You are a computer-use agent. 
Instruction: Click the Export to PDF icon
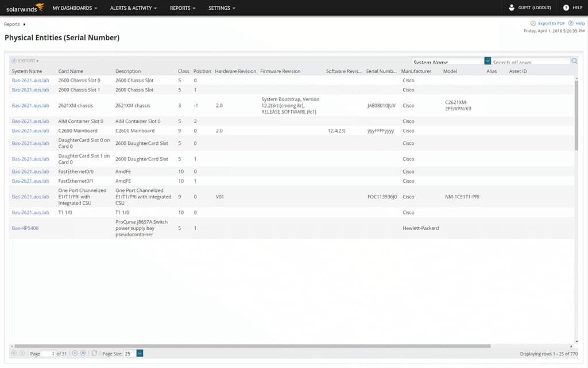[533, 24]
